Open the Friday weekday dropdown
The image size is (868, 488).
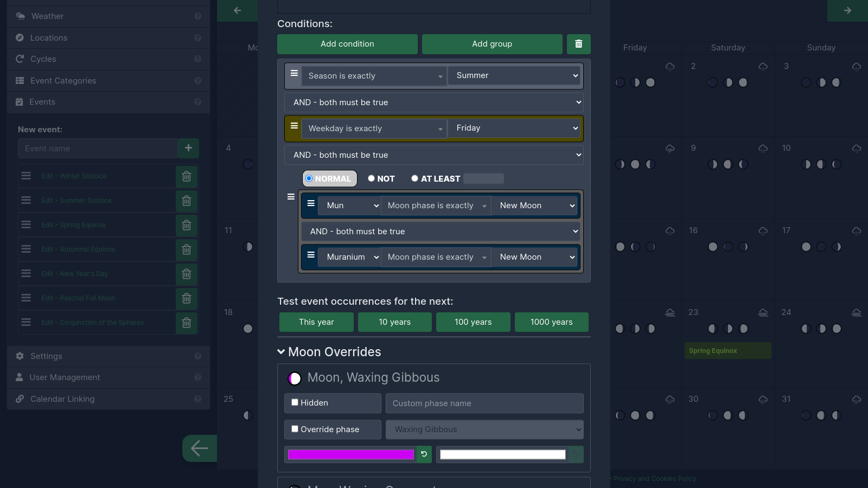pos(515,129)
